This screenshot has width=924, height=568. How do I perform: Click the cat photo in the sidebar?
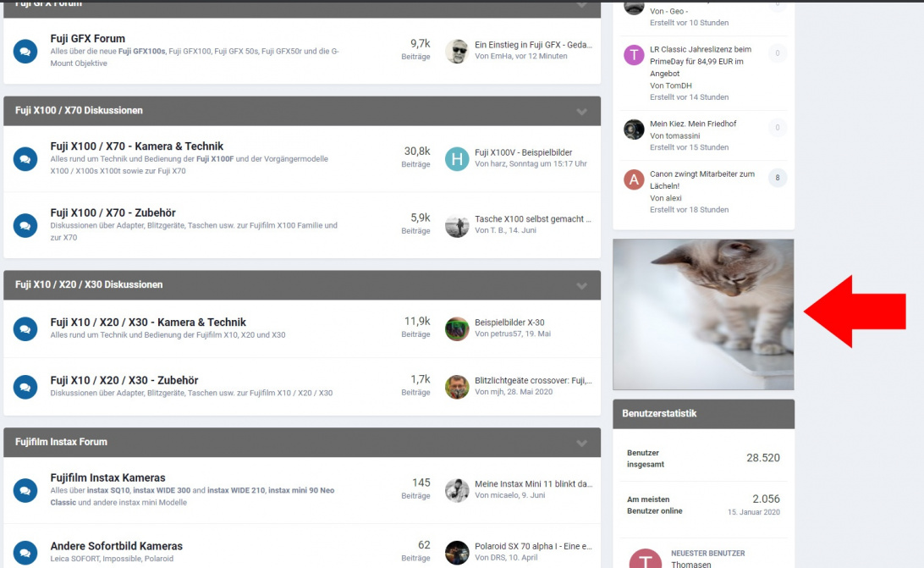(x=703, y=314)
